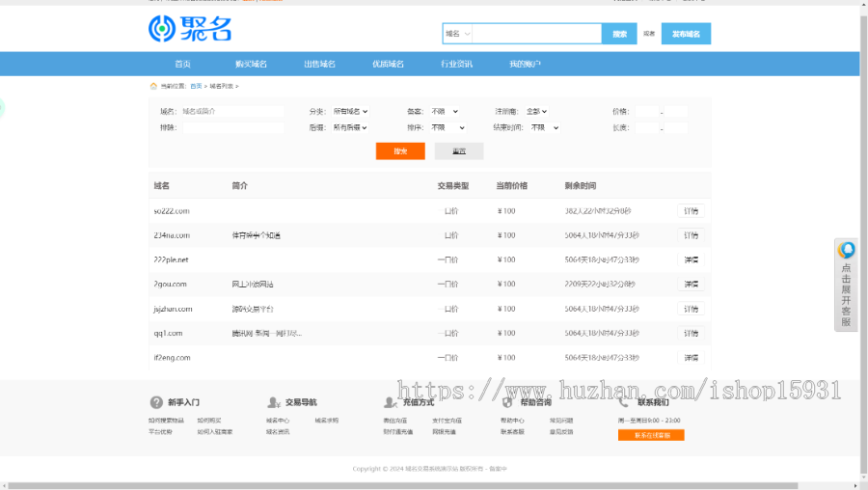The height and width of the screenshot is (490, 868).
Task: Click 域名求购 footer link
Action: (327, 421)
